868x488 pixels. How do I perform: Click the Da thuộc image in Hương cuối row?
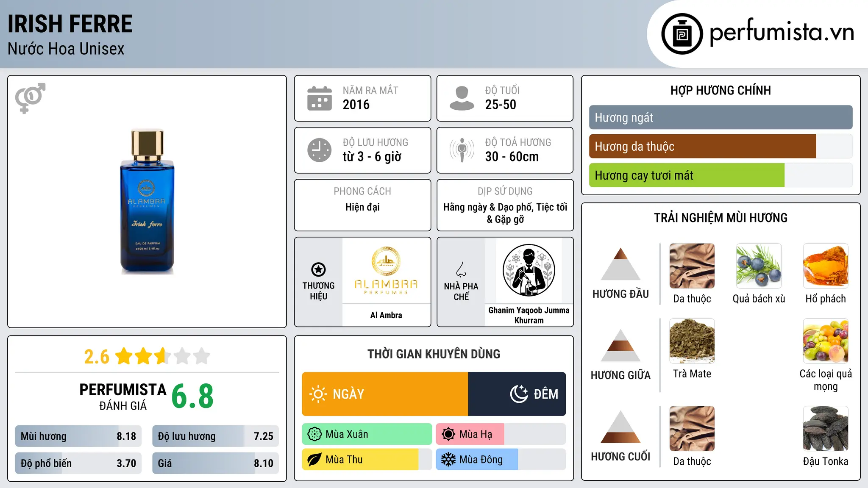point(692,429)
